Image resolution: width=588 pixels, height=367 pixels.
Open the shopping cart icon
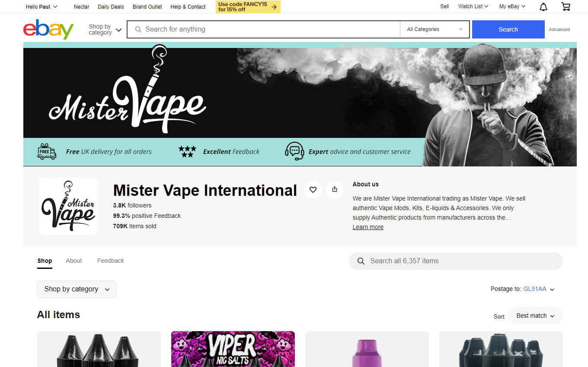pyautogui.click(x=566, y=6)
